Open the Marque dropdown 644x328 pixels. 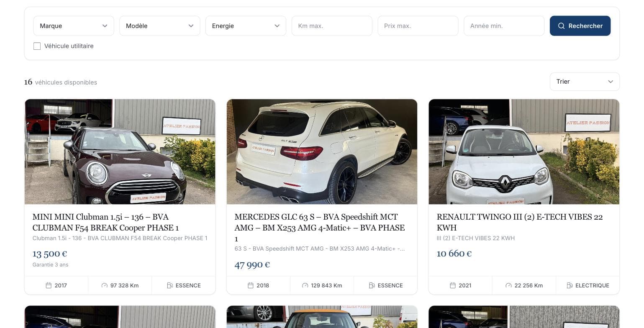tap(74, 26)
